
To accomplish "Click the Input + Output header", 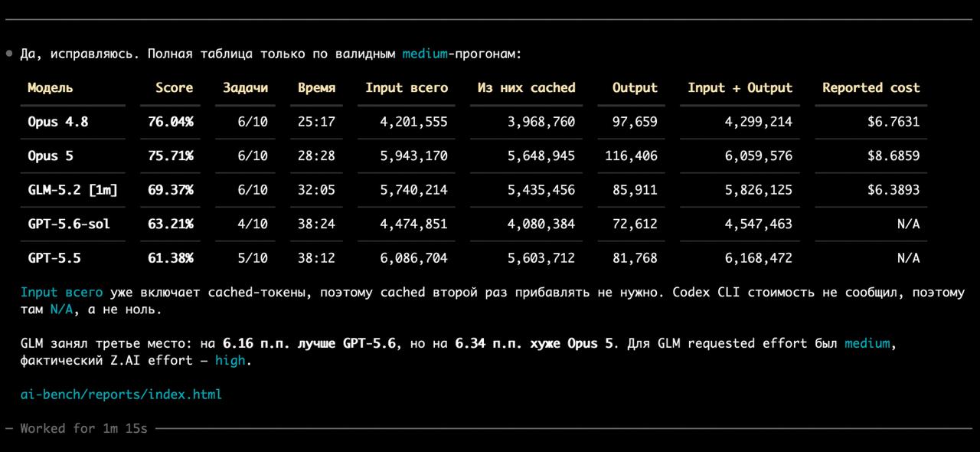I will 740,87.
